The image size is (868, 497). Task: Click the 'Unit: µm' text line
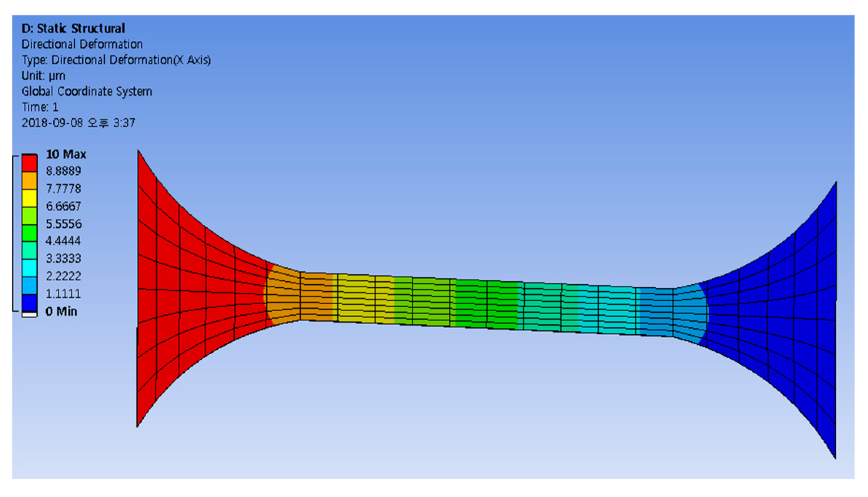coord(43,76)
